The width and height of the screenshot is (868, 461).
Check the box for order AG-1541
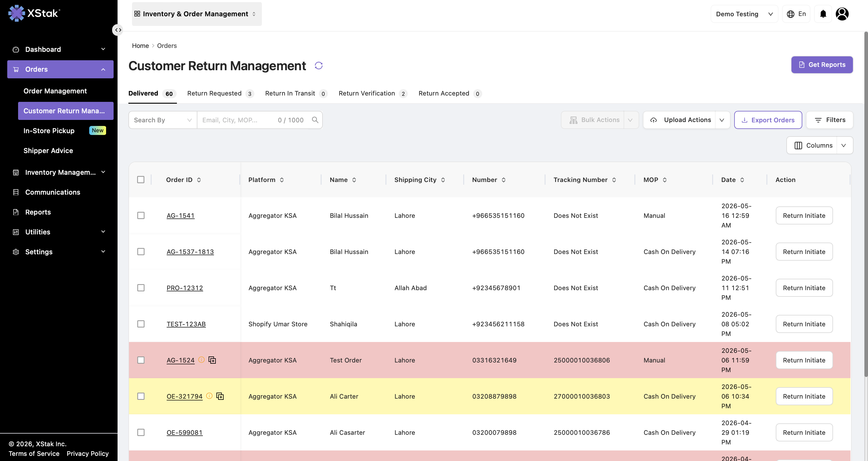pyautogui.click(x=141, y=215)
